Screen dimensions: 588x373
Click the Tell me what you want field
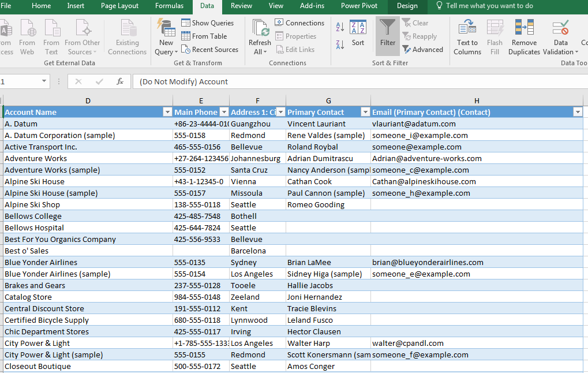[489, 6]
